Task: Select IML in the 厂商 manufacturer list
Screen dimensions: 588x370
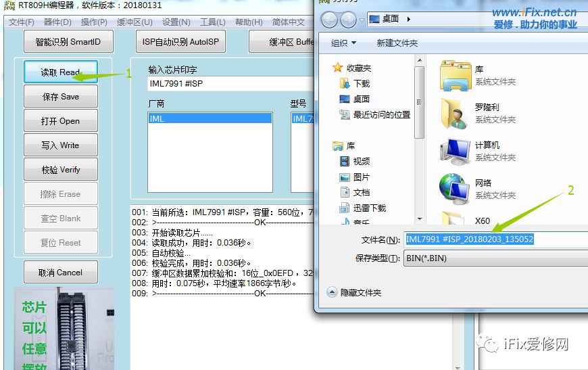Action: click(210, 118)
